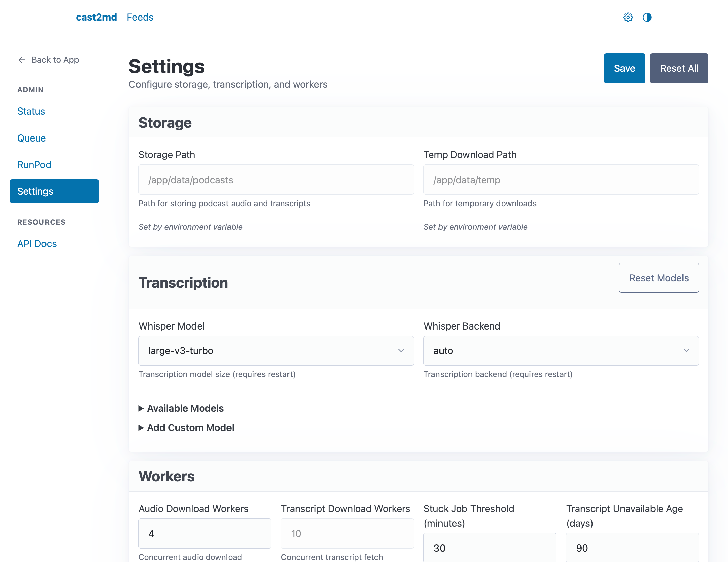This screenshot has width=728, height=562.
Task: Open the Feeds page in navbar
Action: click(x=140, y=17)
